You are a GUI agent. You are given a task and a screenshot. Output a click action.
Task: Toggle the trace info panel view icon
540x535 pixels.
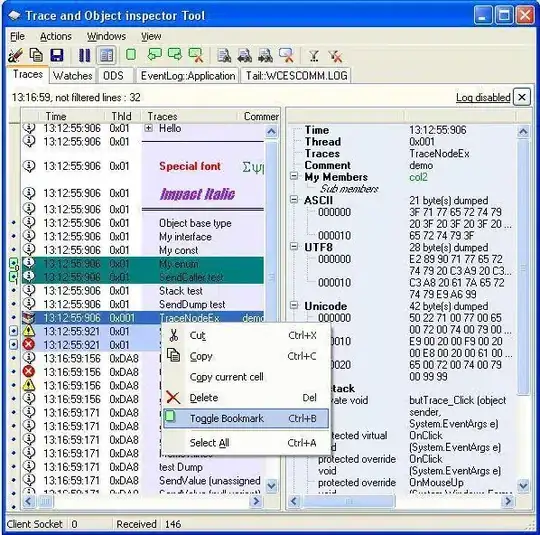pyautogui.click(x=106, y=55)
